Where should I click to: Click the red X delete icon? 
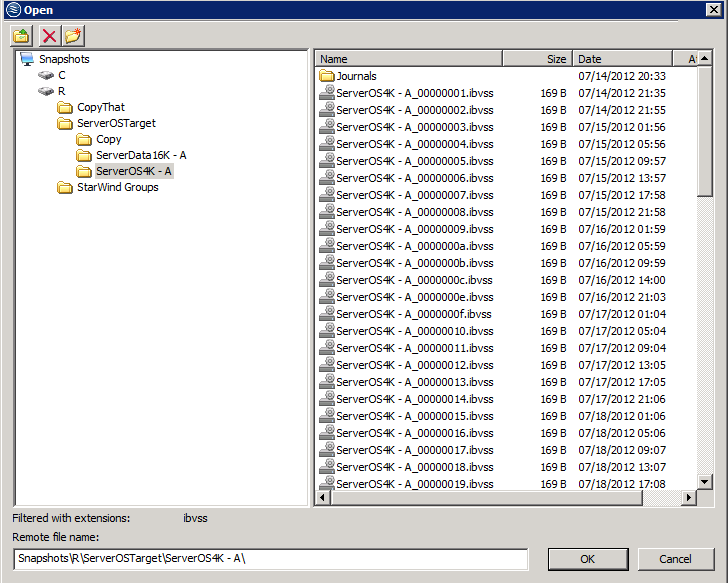tap(49, 36)
